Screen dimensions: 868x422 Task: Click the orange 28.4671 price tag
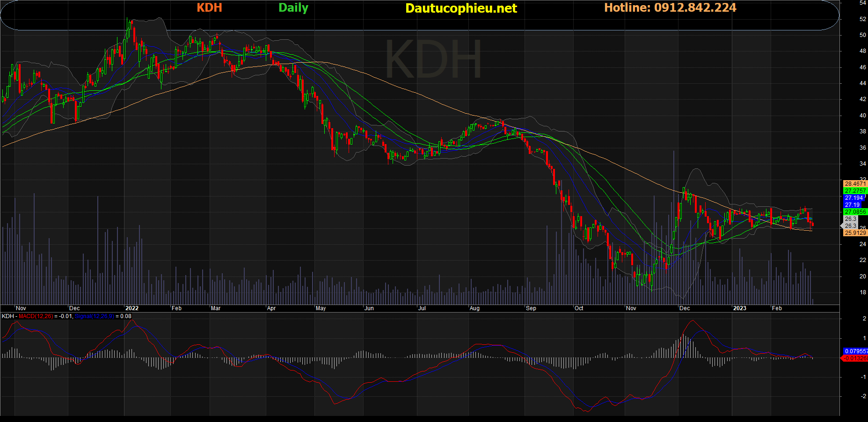point(855,184)
